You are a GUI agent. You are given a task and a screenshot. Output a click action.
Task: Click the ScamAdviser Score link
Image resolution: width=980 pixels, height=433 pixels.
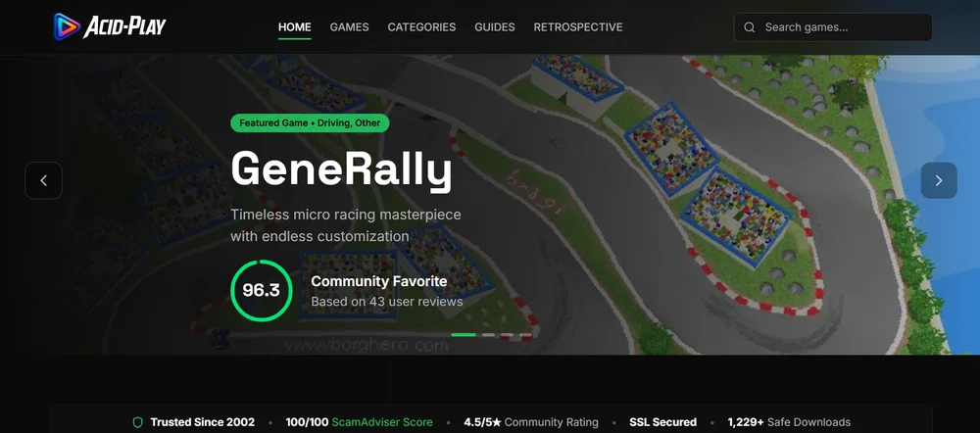coord(382,422)
